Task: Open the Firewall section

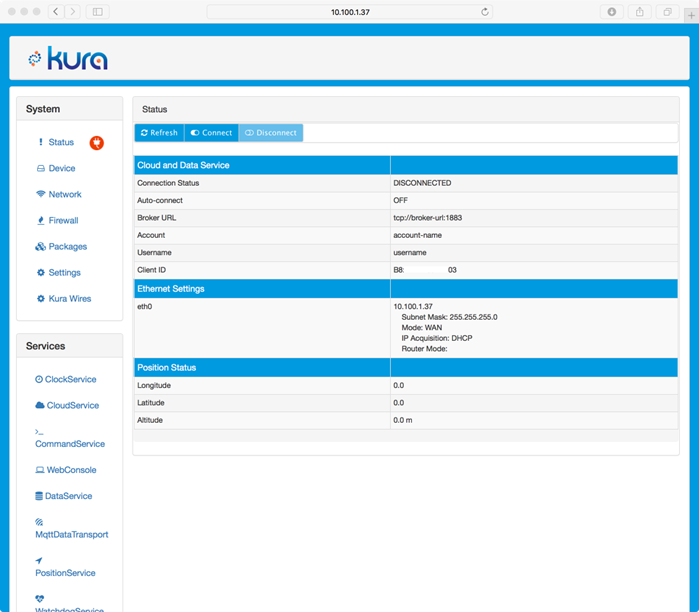Action: pos(63,221)
